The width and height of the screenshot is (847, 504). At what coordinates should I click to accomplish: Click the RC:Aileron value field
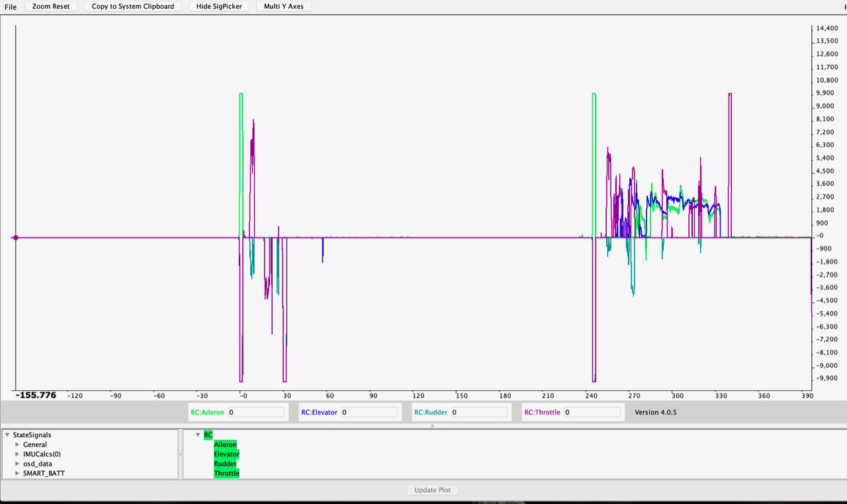(x=256, y=412)
